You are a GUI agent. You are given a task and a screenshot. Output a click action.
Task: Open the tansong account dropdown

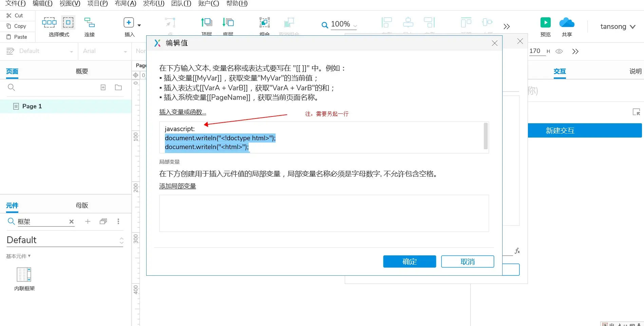click(618, 26)
